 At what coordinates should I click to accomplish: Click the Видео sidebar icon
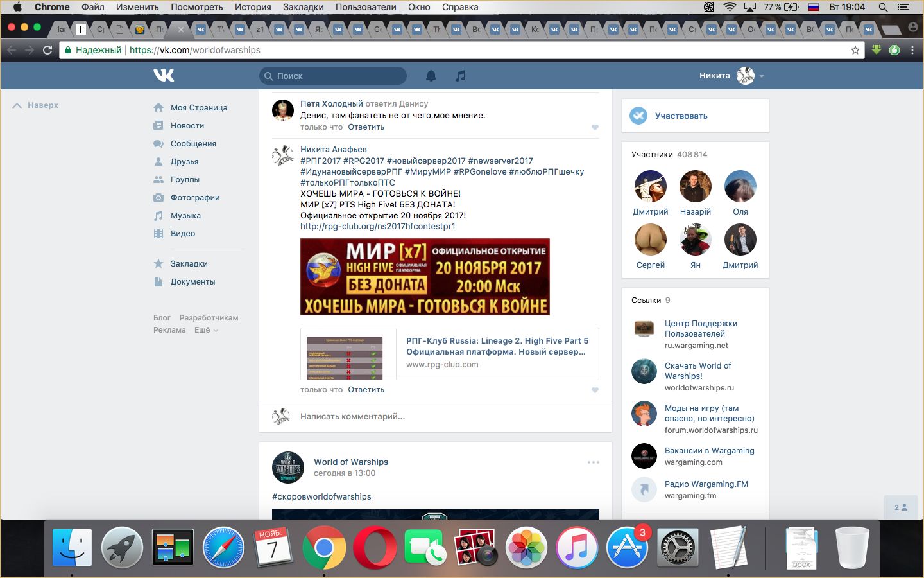click(158, 233)
